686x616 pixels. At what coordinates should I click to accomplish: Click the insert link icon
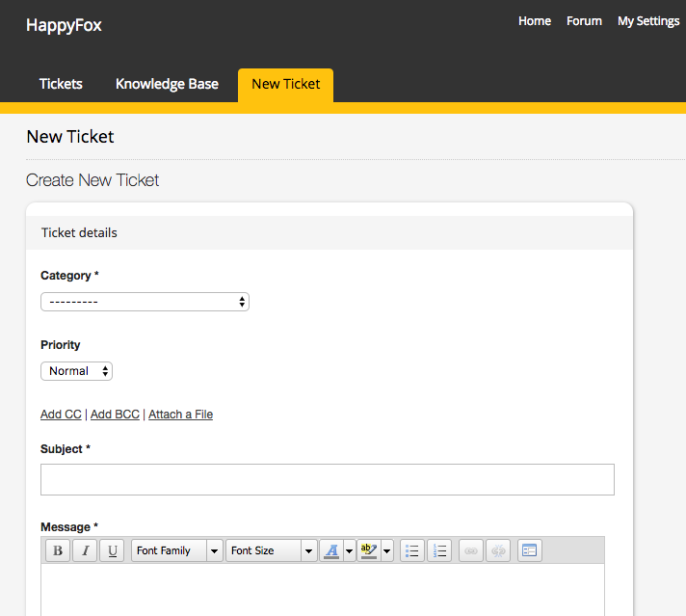point(471,550)
